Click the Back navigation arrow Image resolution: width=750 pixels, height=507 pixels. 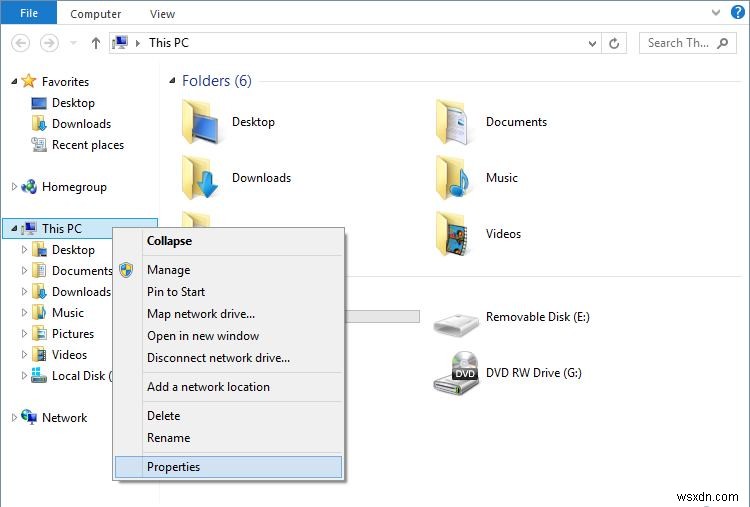pos(20,43)
